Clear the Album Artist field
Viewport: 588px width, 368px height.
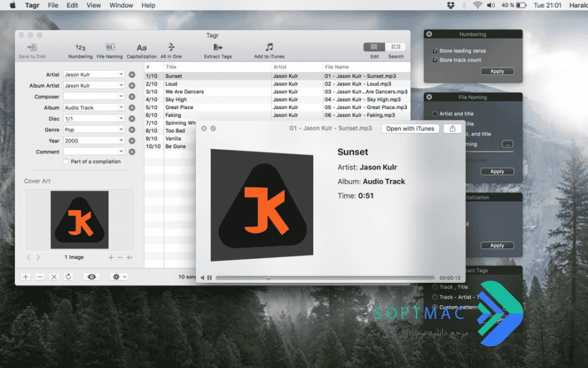[132, 86]
